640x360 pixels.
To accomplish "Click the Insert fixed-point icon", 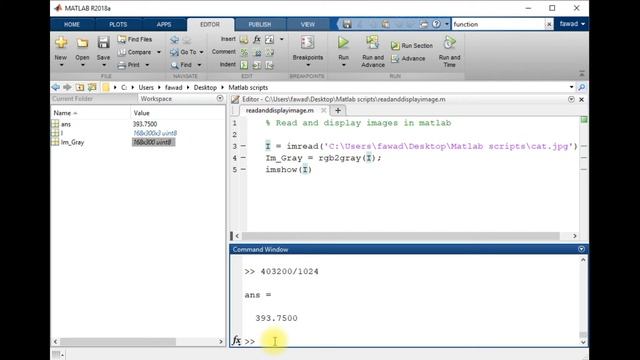I will 269,40.
